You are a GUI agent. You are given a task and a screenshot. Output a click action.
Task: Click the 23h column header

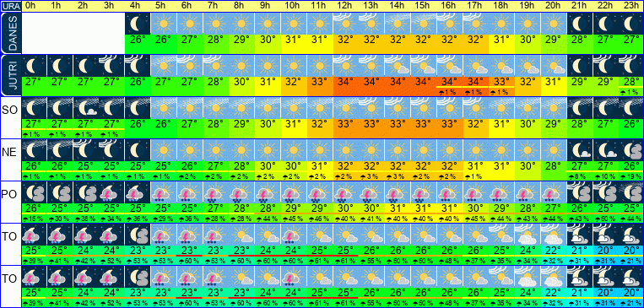[x=630, y=6]
